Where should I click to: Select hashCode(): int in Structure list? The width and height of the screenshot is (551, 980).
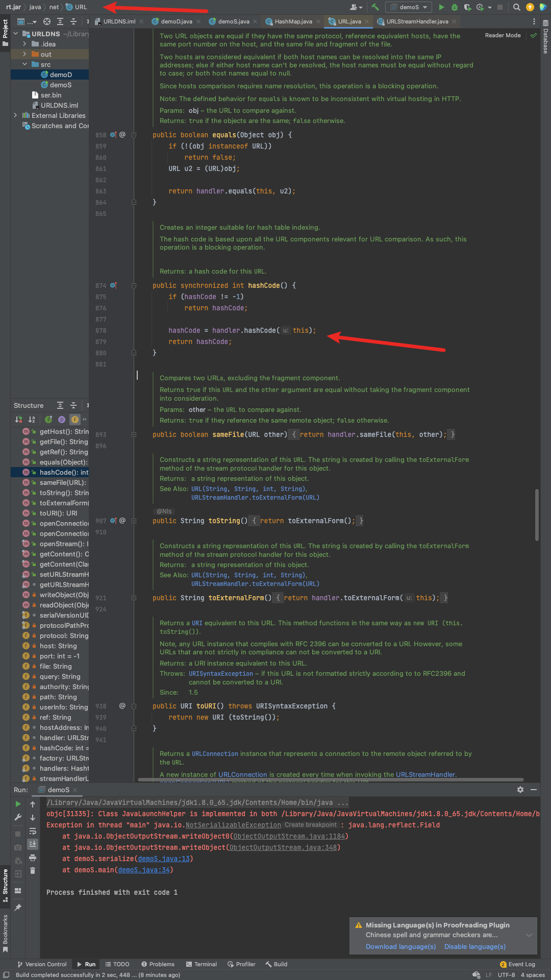point(50,472)
